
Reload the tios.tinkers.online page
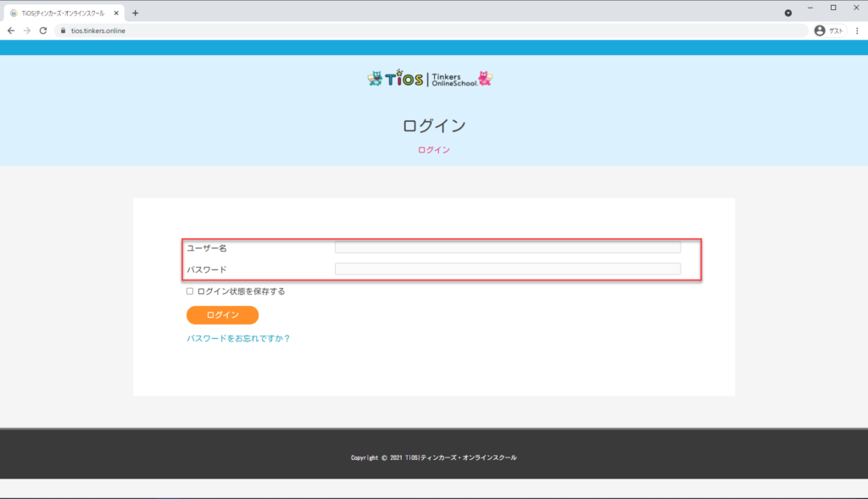pyautogui.click(x=43, y=30)
